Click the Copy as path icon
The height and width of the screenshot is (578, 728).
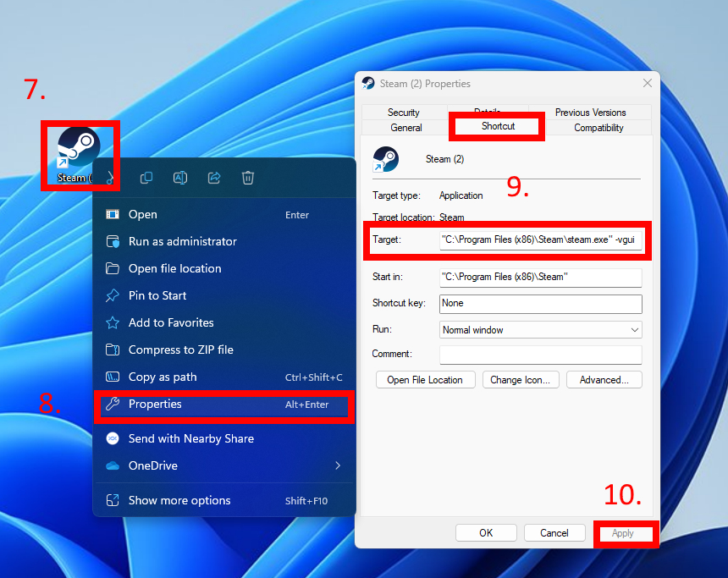(x=113, y=377)
